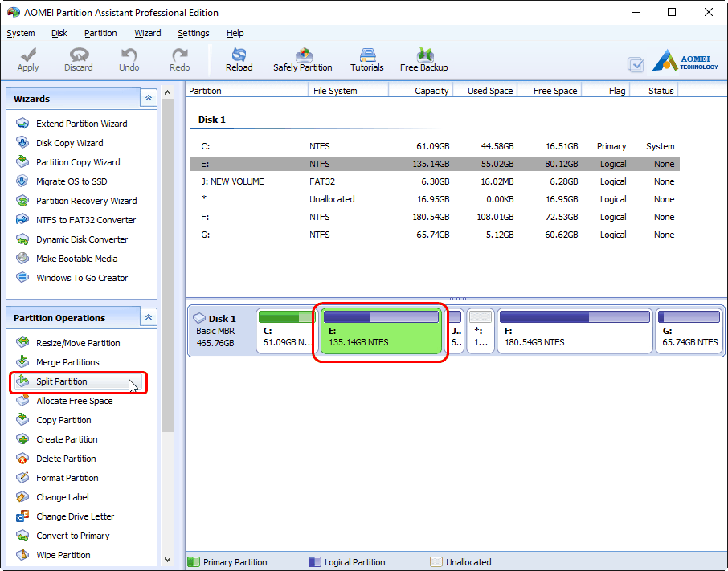Open the Settings menu
Image resolution: width=728 pixels, height=571 pixels.
(x=193, y=33)
